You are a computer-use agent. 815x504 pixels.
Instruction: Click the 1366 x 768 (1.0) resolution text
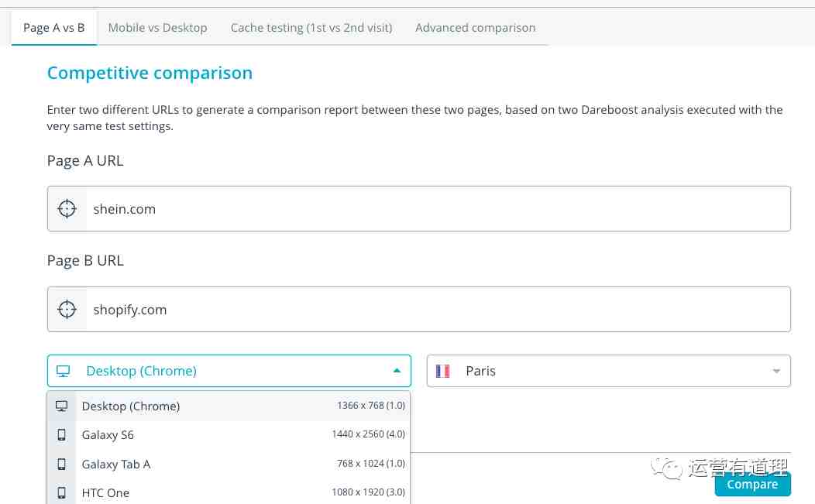click(x=370, y=405)
